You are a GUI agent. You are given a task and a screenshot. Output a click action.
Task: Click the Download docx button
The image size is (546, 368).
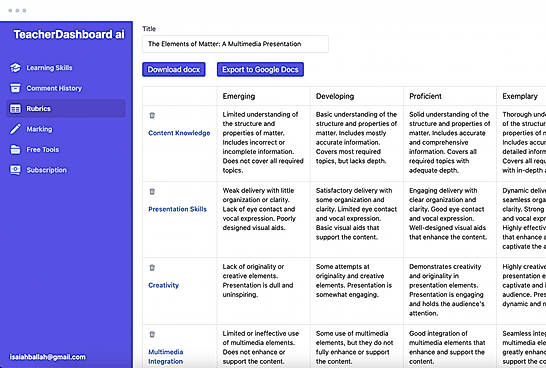[173, 69]
